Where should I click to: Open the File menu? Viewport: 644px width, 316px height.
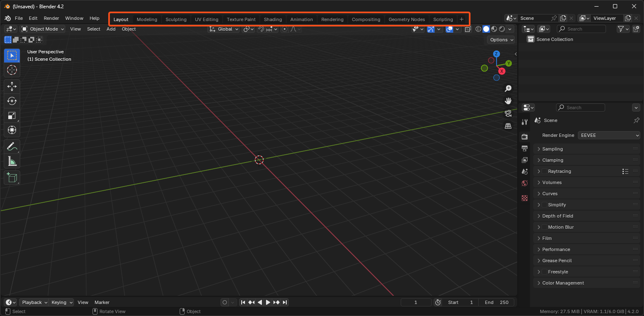coord(19,18)
